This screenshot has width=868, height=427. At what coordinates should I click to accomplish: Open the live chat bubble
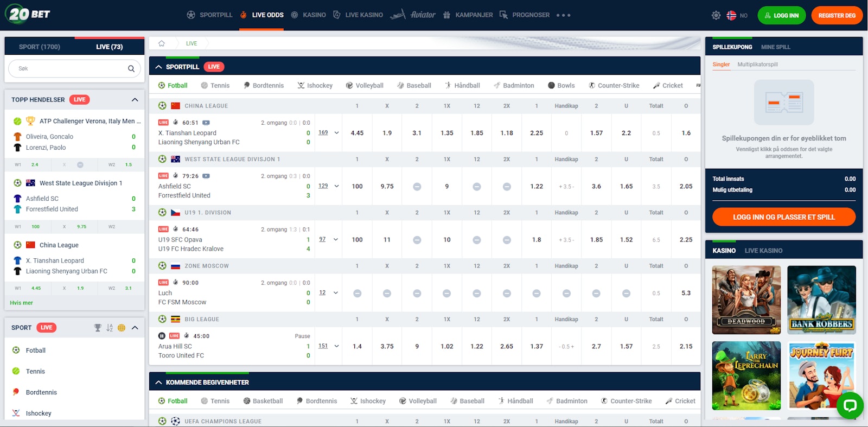(x=850, y=405)
